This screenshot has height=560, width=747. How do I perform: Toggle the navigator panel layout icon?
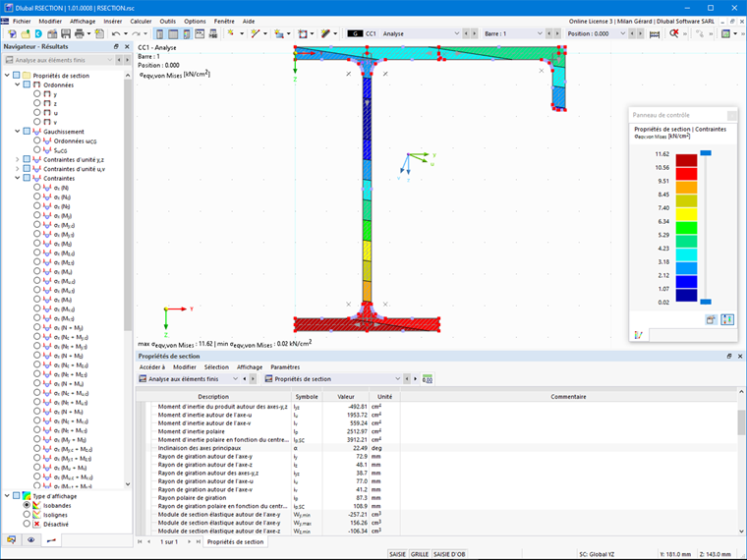(159, 33)
